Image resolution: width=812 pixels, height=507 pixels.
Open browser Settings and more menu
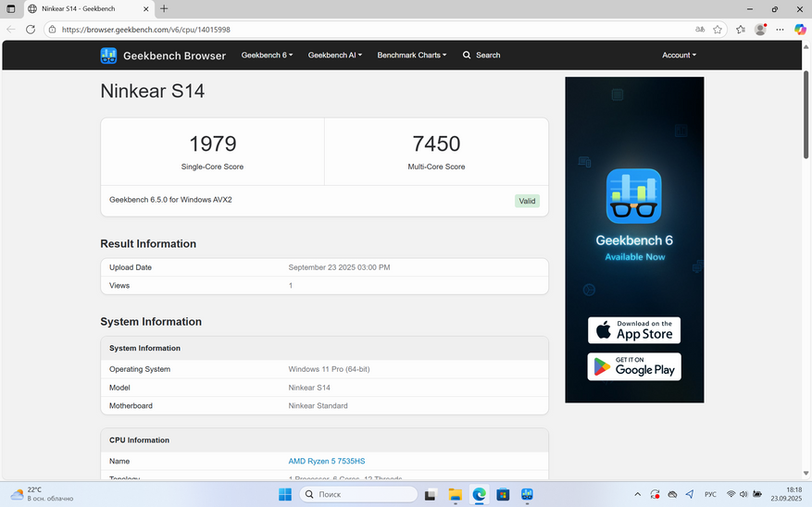tap(780, 30)
